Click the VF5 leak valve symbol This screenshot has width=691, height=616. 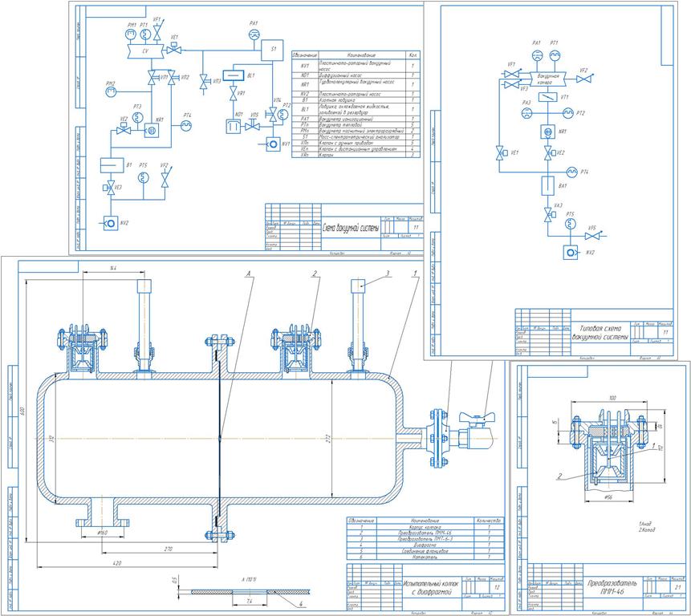[x=593, y=236]
